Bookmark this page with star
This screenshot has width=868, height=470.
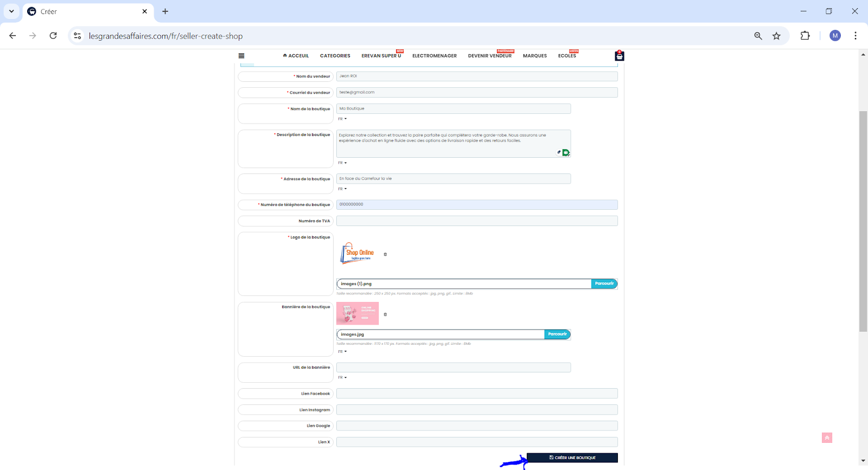coord(776,36)
